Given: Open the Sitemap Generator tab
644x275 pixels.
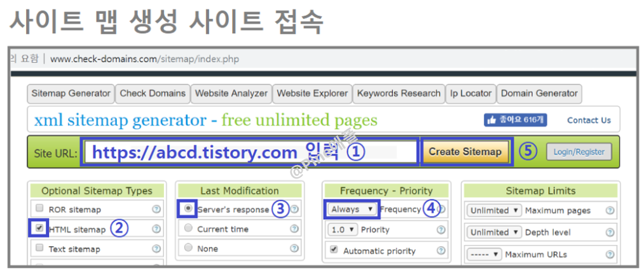Looking at the screenshot, I should tap(71, 93).
